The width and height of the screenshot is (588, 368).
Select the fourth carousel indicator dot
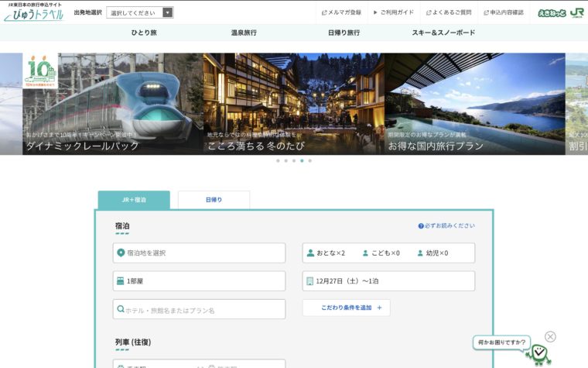coord(303,161)
